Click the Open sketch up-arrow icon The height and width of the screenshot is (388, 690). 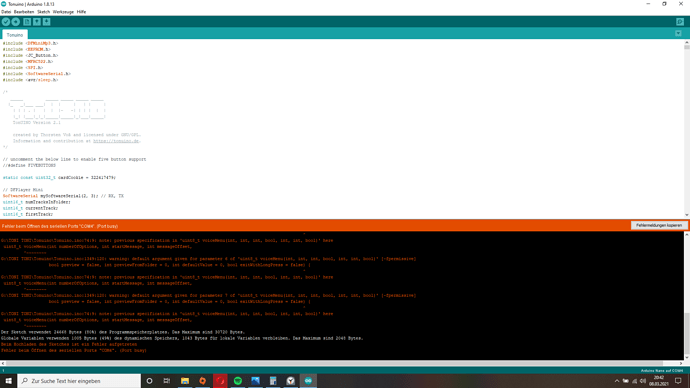37,22
